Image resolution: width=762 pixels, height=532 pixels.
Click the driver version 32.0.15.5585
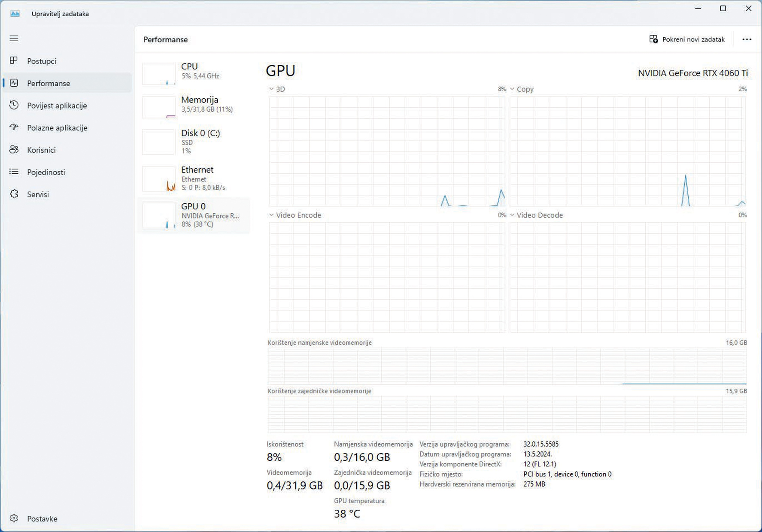541,444
